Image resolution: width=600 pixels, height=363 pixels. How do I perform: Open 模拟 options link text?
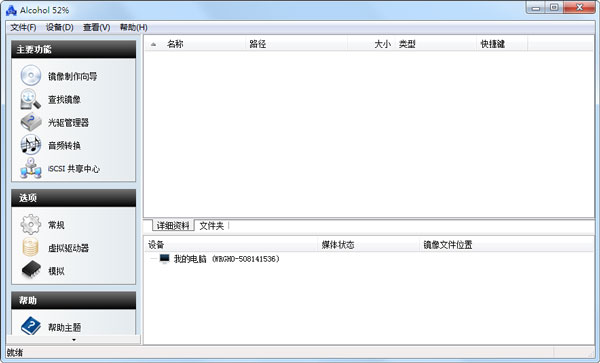[x=56, y=271]
